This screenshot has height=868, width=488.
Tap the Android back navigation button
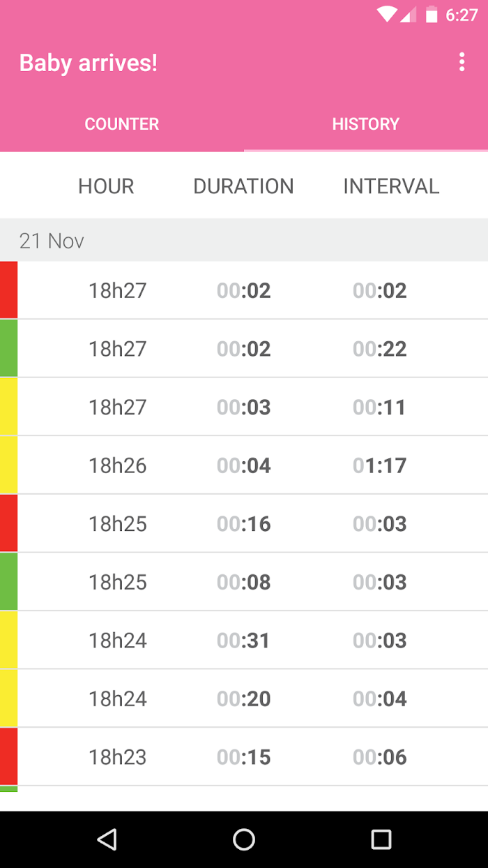[107, 839]
